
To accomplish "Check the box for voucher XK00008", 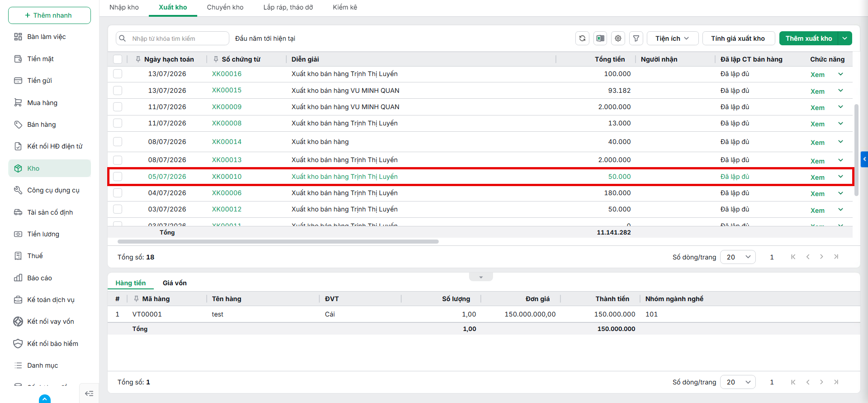I will point(118,123).
